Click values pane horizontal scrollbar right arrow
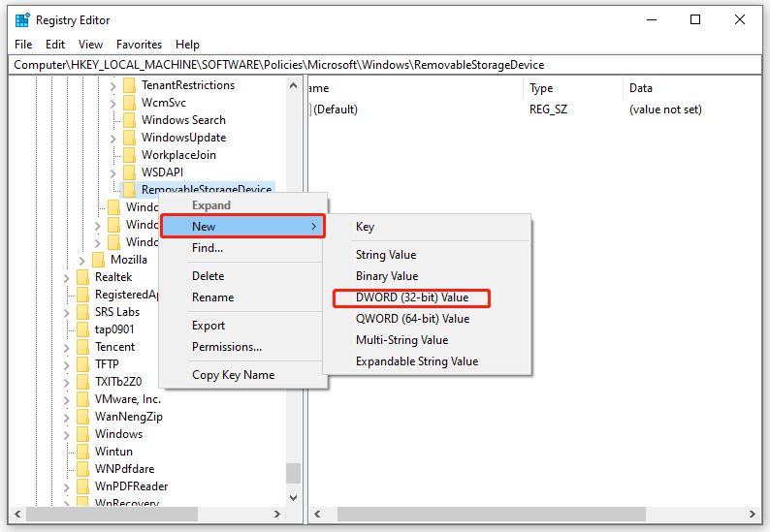The image size is (770, 532). click(753, 514)
